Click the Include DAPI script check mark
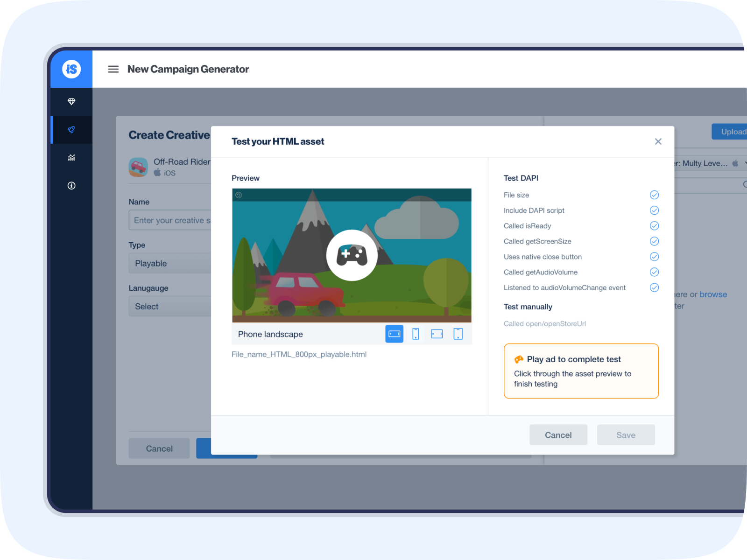The image size is (747, 560). (x=655, y=210)
